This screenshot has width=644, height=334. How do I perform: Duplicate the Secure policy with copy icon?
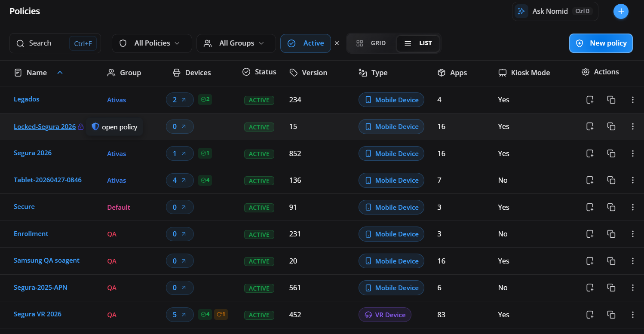pos(611,207)
